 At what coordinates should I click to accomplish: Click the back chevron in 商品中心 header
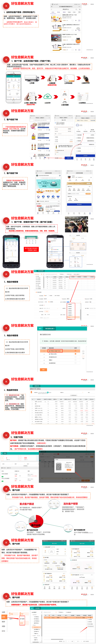(x=52, y=9)
